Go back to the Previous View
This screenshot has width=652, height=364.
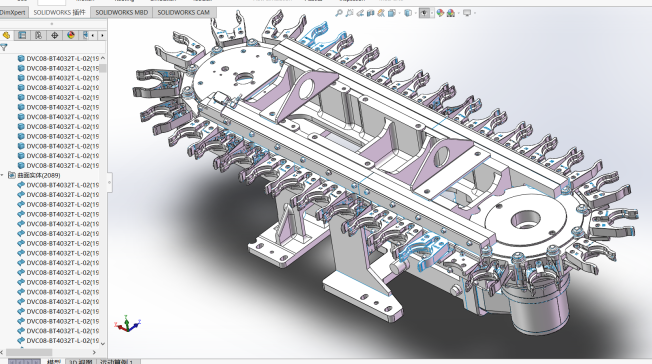coord(360,13)
